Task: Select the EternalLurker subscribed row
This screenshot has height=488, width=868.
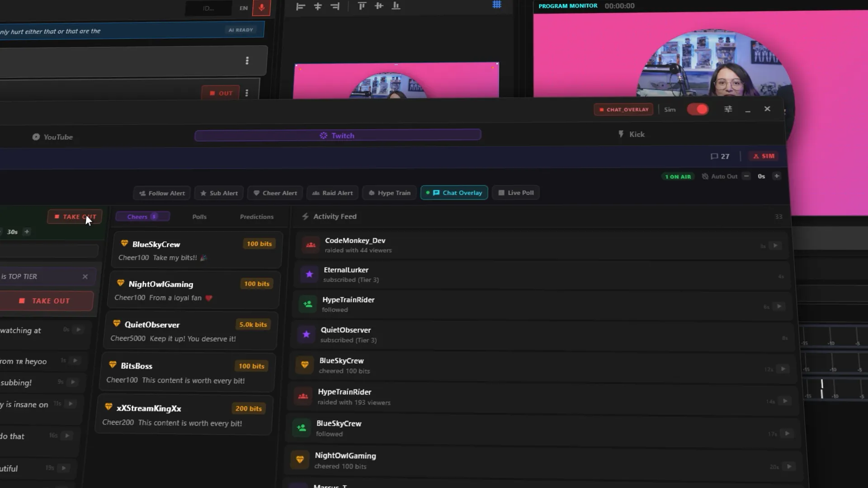Action: [542, 275]
